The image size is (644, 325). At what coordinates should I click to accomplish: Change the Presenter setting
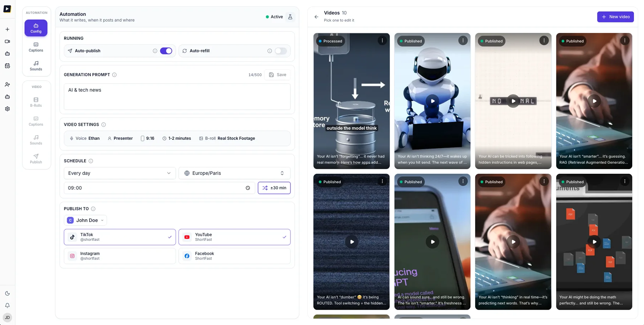click(x=120, y=138)
